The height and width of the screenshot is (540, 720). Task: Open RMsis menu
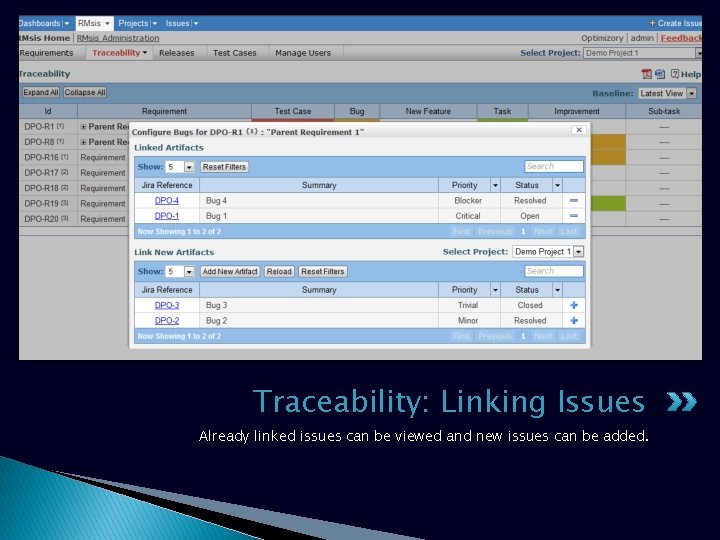point(94,23)
